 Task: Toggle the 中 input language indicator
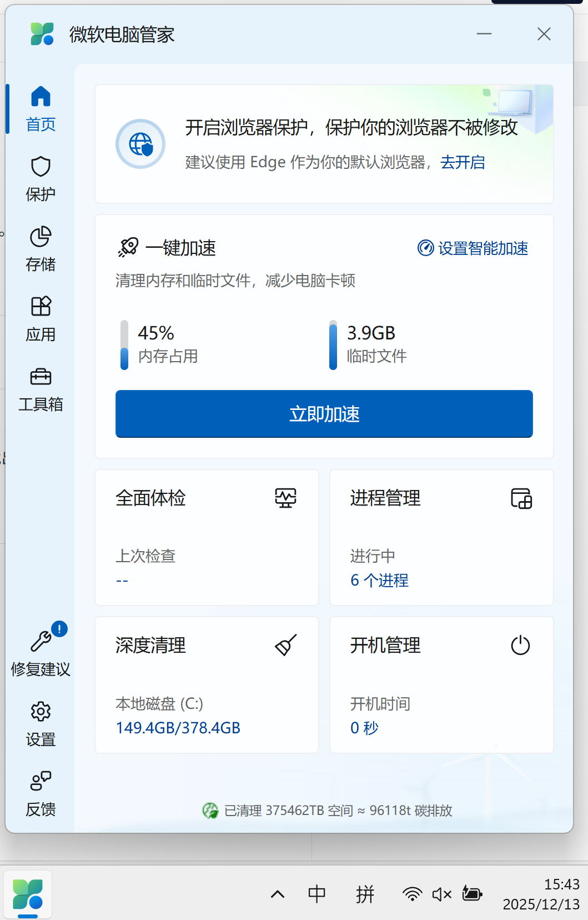[x=317, y=894]
